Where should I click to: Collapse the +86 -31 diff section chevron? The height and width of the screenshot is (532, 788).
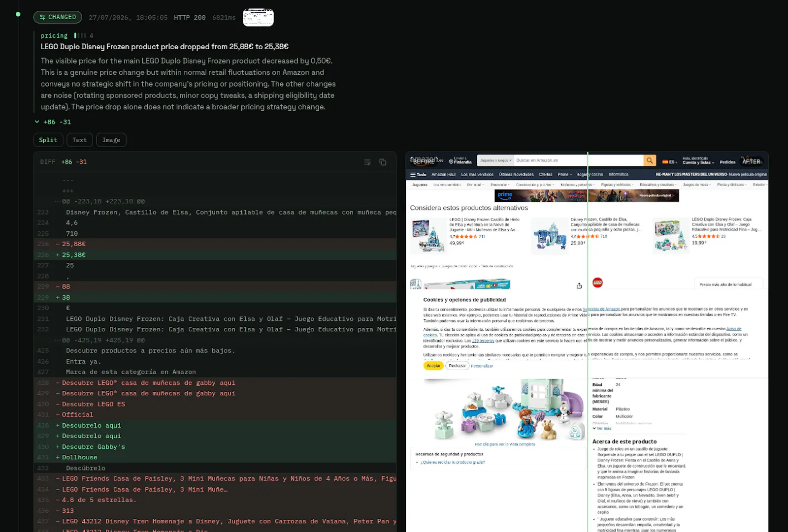coord(37,122)
